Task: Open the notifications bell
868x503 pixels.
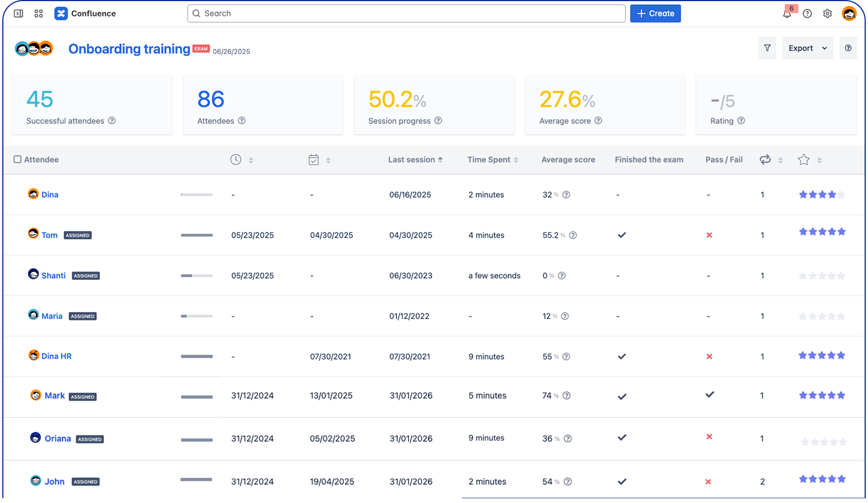Action: (x=787, y=14)
